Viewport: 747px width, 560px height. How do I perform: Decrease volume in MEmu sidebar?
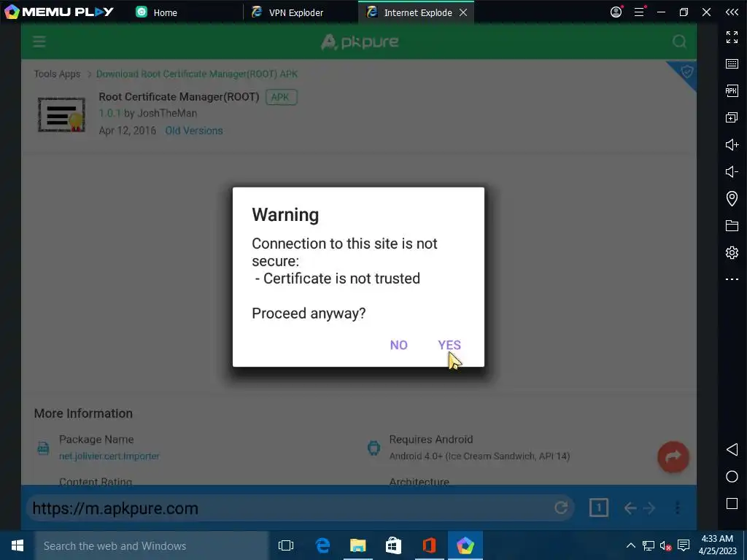pos(732,171)
